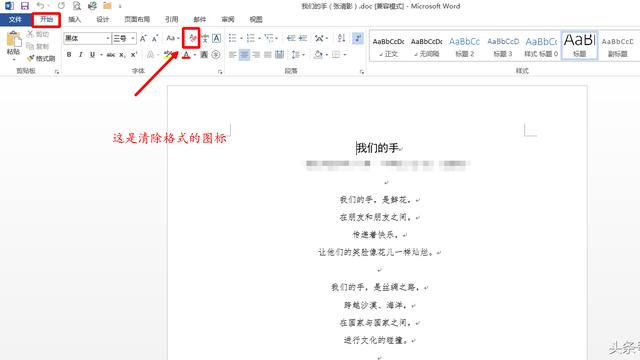The height and width of the screenshot is (360, 640).
Task: Insert enclosed character circle icon
Action: pyautogui.click(x=216, y=55)
